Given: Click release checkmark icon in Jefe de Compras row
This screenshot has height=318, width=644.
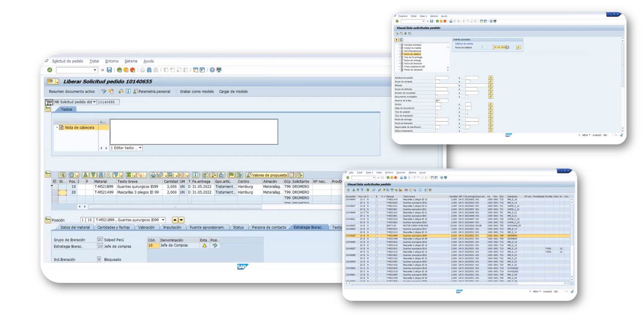Looking at the screenshot, I should tap(215, 246).
